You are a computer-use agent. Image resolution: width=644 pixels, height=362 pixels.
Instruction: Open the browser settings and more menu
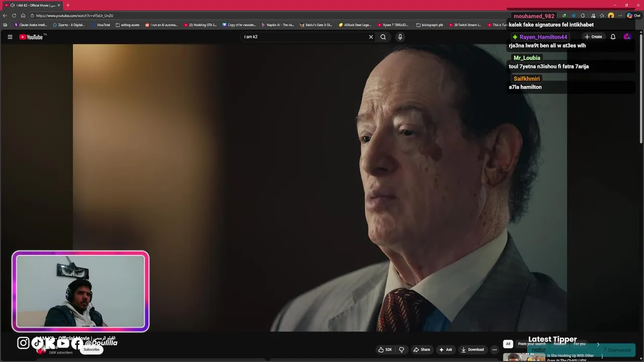coord(620,16)
